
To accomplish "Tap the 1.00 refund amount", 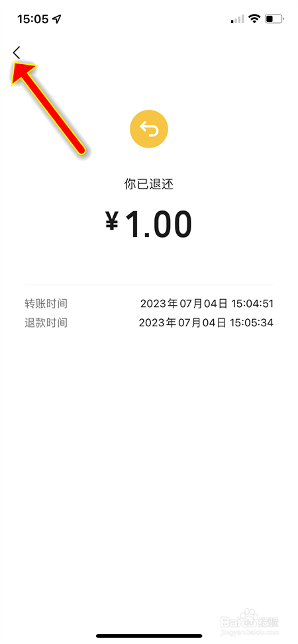I will 158,224.
